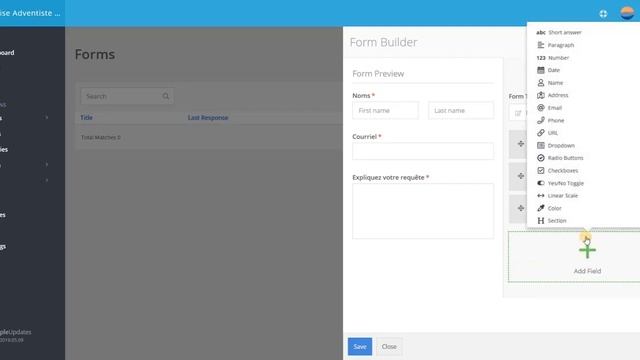
Task: Click the Courriel input field
Action: [423, 151]
